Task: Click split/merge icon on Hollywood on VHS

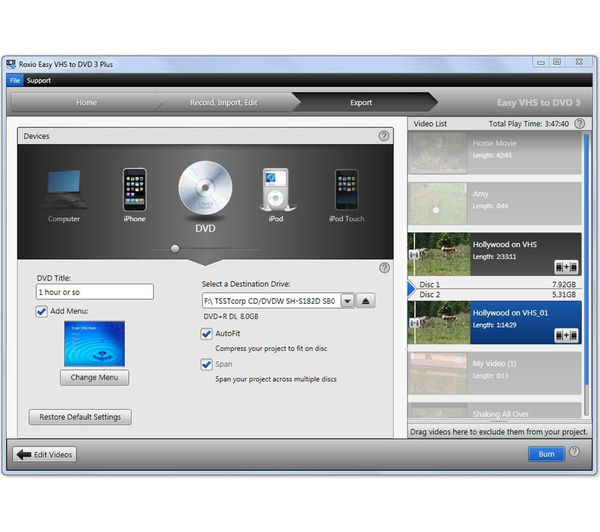Action: click(566, 267)
